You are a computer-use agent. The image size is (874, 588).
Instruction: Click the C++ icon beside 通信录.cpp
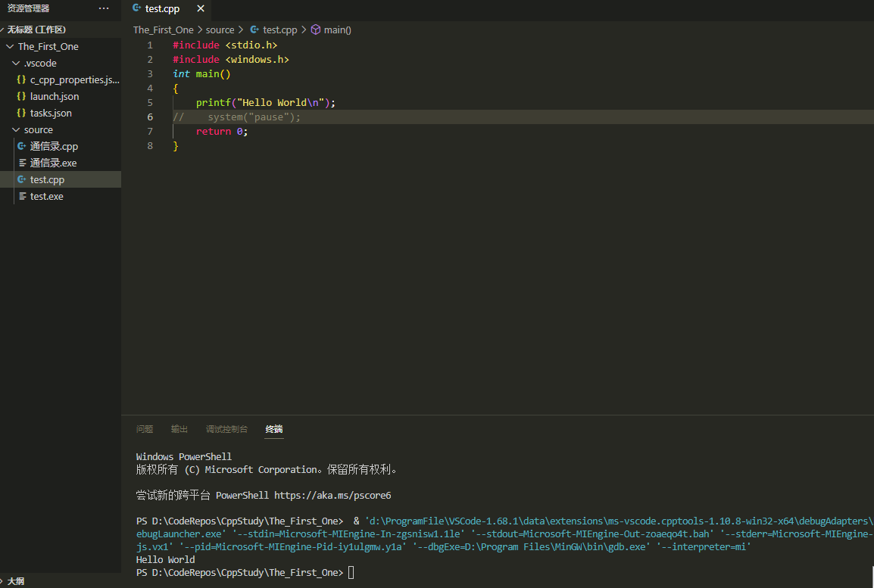pyautogui.click(x=21, y=146)
